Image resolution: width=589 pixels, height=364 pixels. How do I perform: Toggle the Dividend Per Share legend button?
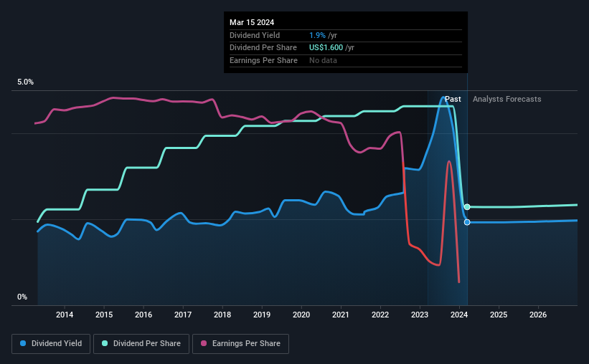(141, 344)
